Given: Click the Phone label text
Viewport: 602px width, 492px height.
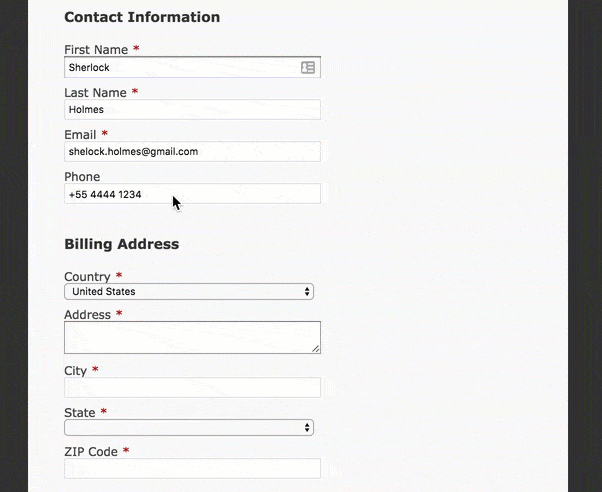Looking at the screenshot, I should (x=82, y=177).
